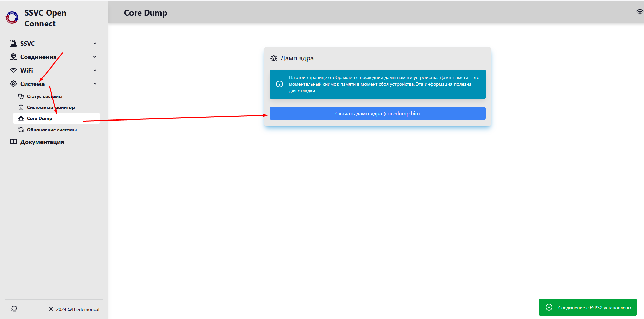Open the Документация section
The height and width of the screenshot is (319, 644).
pyautogui.click(x=42, y=142)
